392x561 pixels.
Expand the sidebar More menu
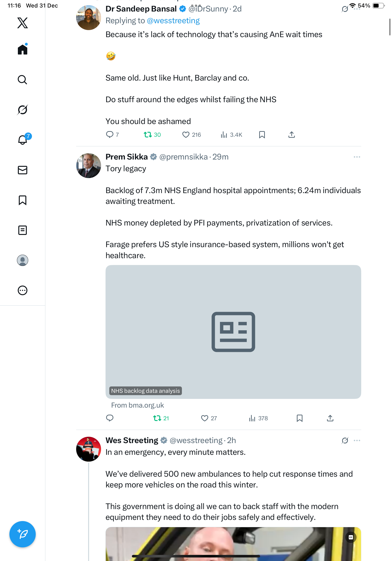click(x=23, y=291)
